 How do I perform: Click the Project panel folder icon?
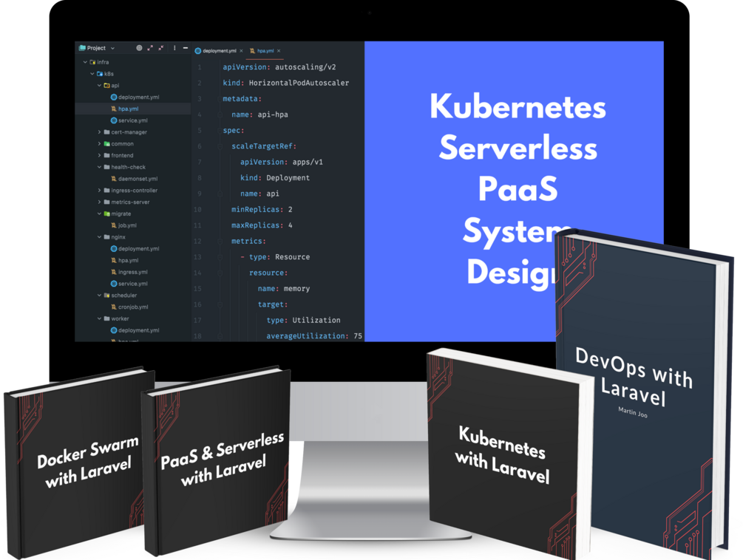tap(82, 48)
